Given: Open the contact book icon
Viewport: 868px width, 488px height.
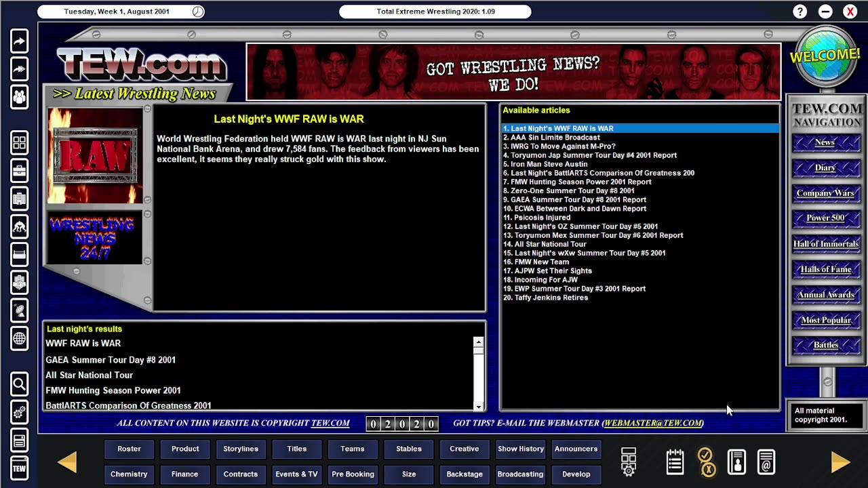Looking at the screenshot, I should click(736, 462).
